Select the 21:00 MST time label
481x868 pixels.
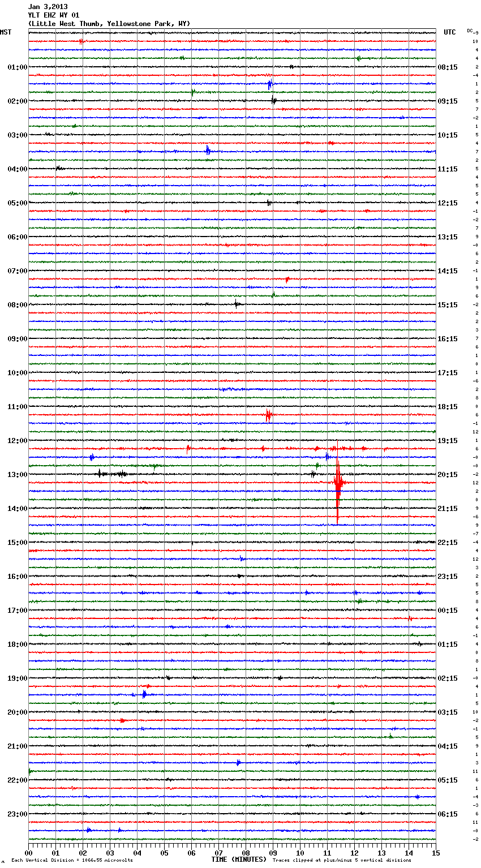coord(18,746)
